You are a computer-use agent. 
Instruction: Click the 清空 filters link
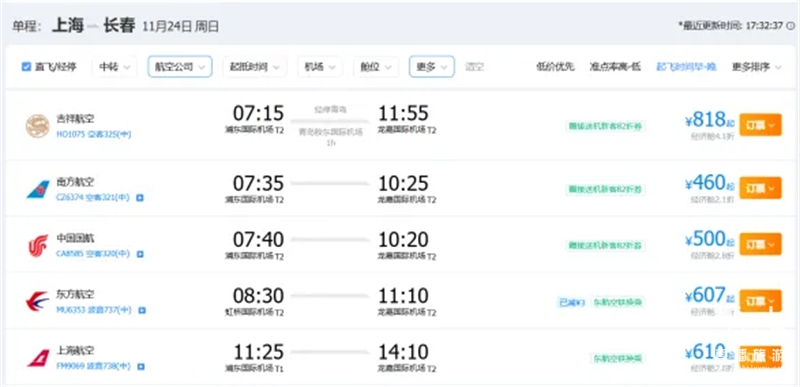pyautogui.click(x=474, y=67)
